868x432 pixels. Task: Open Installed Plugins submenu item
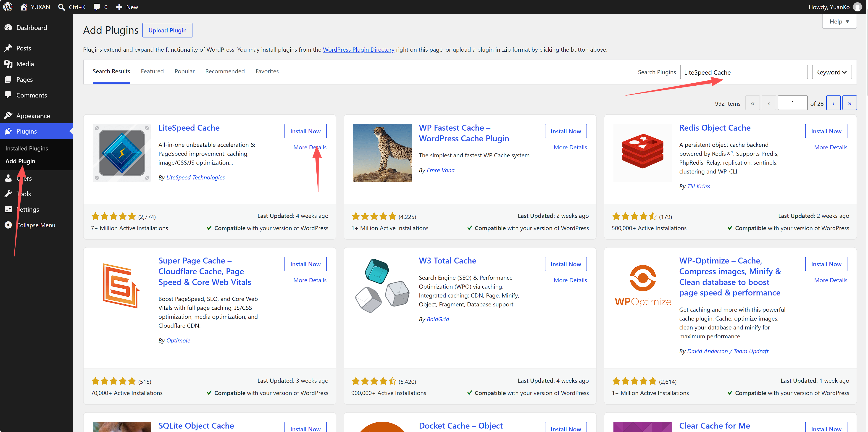tap(27, 148)
